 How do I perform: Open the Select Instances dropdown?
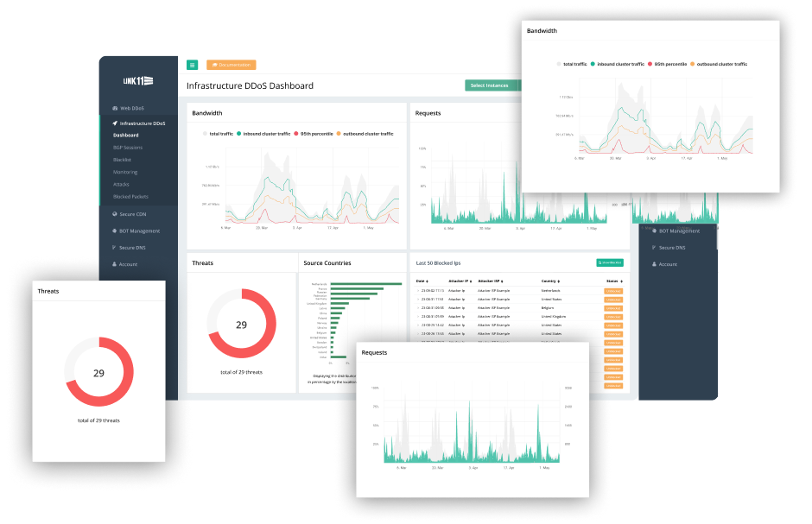(x=490, y=85)
